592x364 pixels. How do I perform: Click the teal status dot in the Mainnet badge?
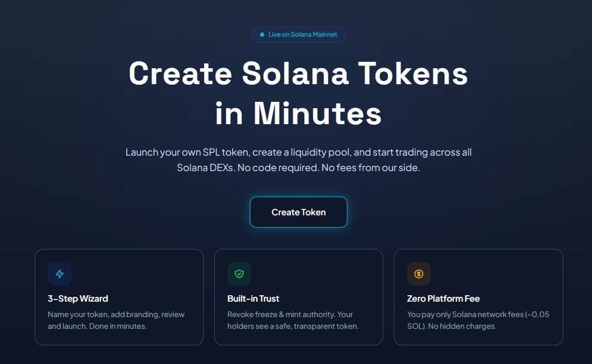pos(261,34)
